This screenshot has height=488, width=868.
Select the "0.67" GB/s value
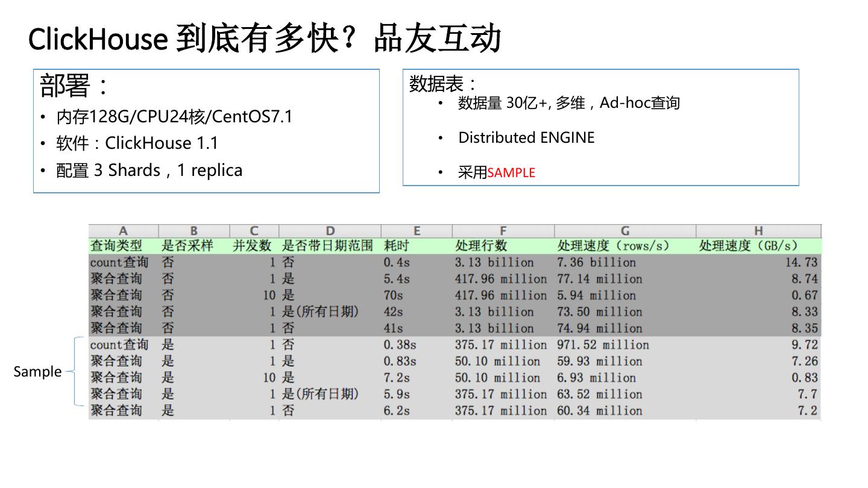coord(805,295)
